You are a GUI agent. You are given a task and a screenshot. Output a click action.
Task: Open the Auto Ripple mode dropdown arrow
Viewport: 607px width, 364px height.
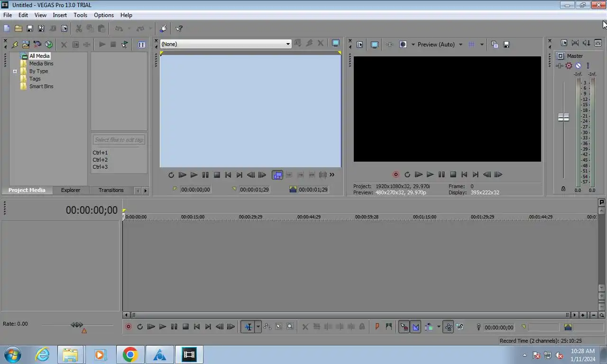click(439, 327)
